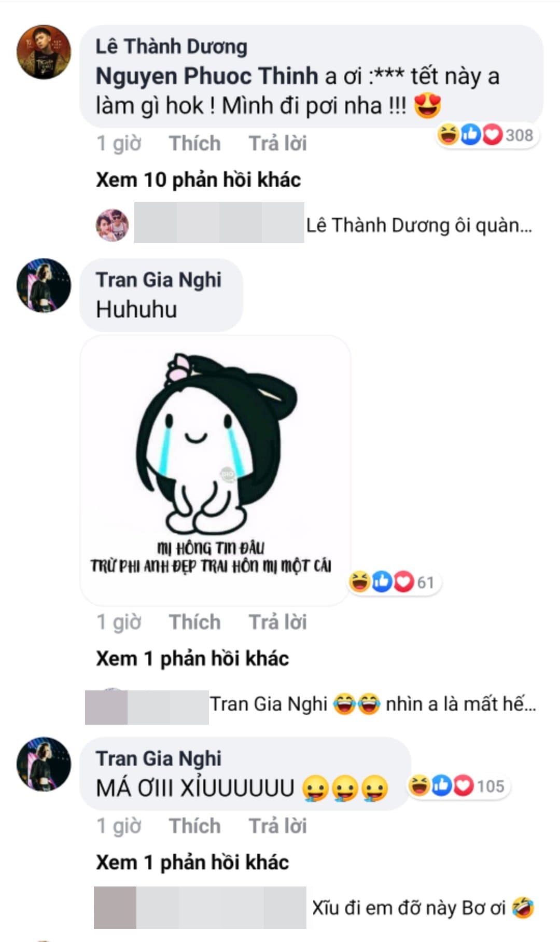
Task: Open reply preview 'Xĩu đi em đỡ này Bơ ơi'
Action: click(x=423, y=908)
